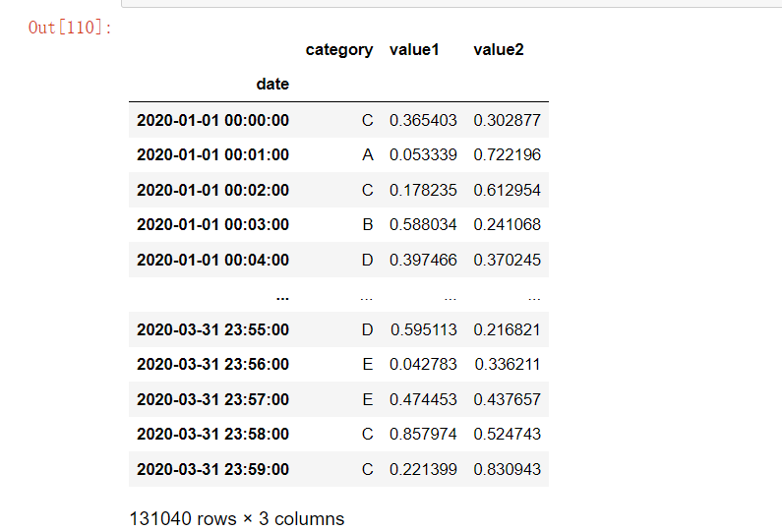Click value2 cell 0.437657
782x532 pixels.
point(508,399)
